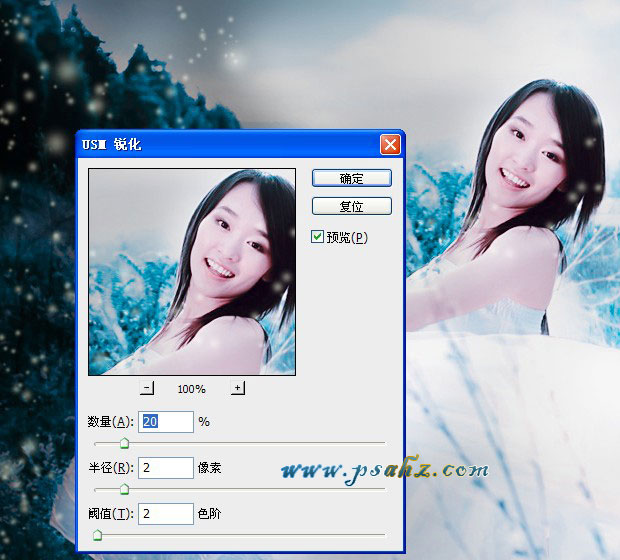Select the 阈值 threshold input field
This screenshot has height=560, width=620.
coord(165,513)
